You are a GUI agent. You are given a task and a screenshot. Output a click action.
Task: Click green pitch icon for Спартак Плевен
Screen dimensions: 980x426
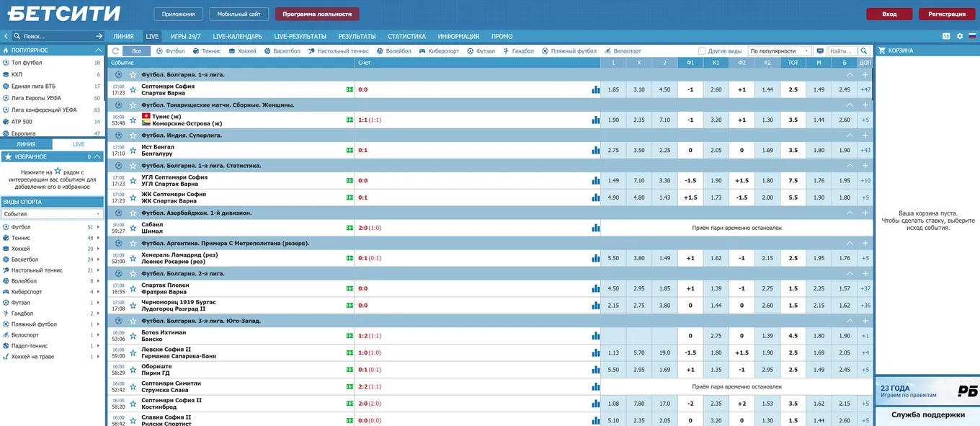coord(349,289)
